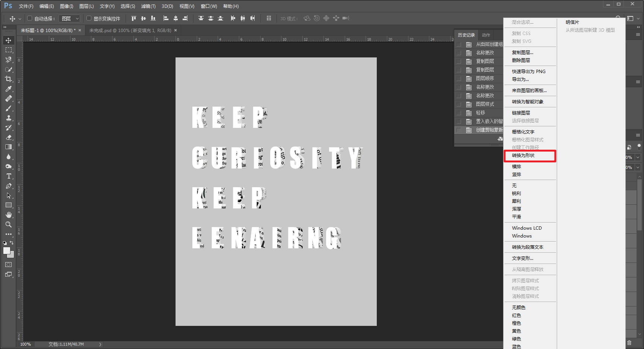
Task: Open the 图层 auto-select dropdown
Action: [70, 18]
